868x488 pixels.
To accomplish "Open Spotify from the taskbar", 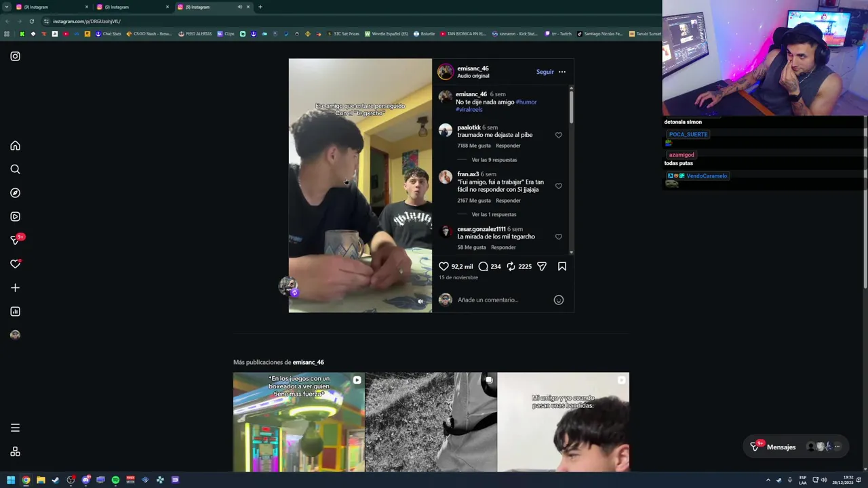I will coord(115,480).
